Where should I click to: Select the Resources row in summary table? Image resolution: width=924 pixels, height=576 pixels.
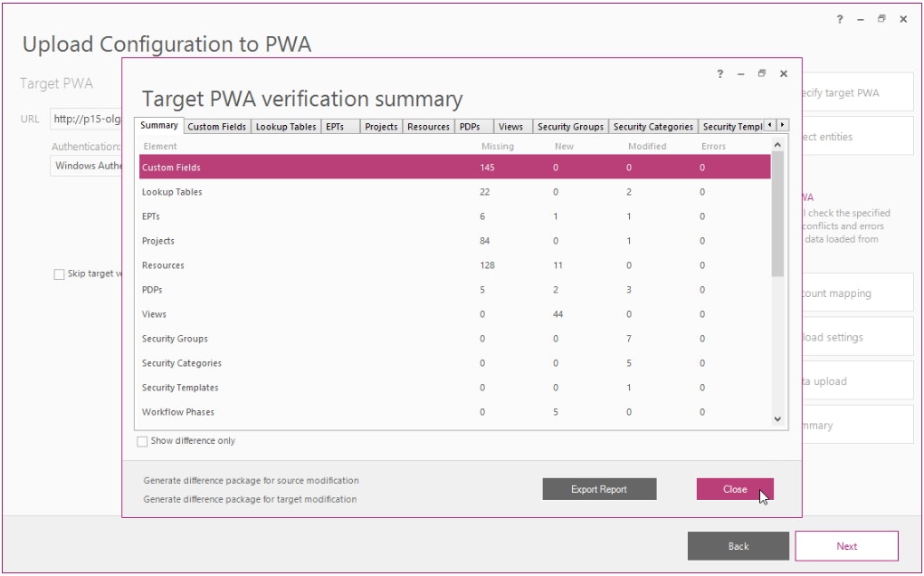455,265
